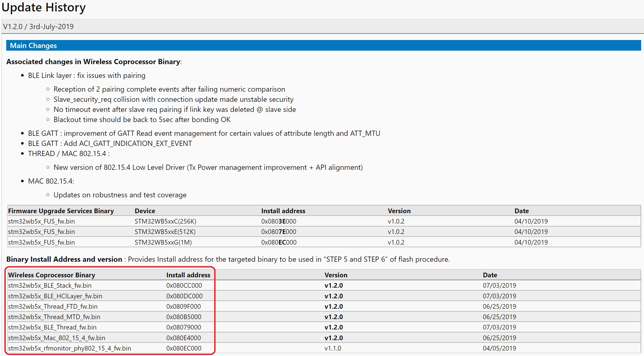The height and width of the screenshot is (356, 644).
Task: Click the Wireless Coprocessor Binary column header
Action: coord(51,275)
